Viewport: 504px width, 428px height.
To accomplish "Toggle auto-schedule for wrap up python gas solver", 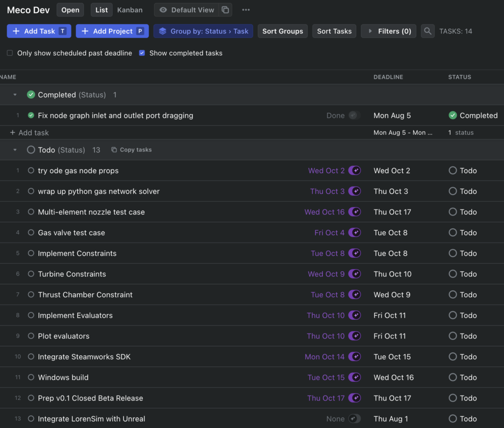I will click(354, 191).
